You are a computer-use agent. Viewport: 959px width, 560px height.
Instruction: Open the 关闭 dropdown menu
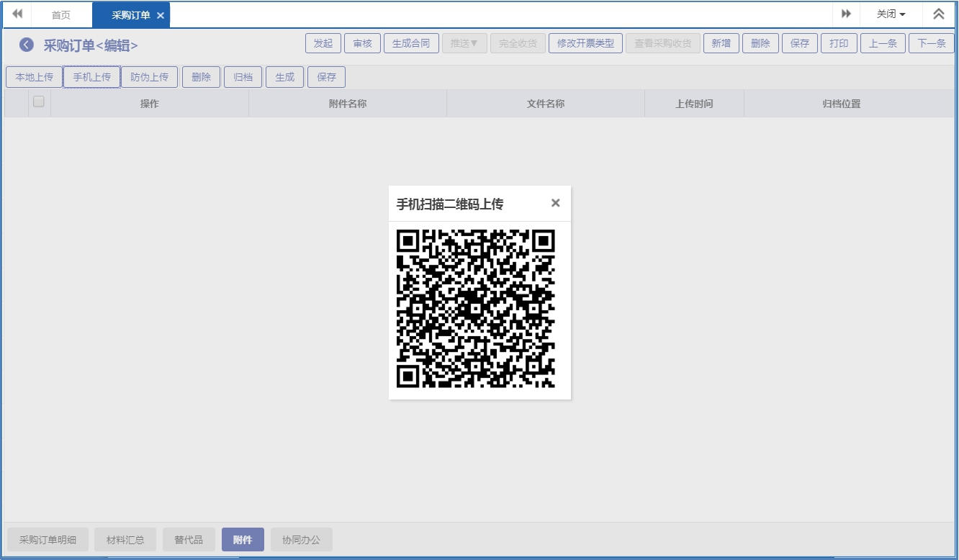[x=891, y=14]
